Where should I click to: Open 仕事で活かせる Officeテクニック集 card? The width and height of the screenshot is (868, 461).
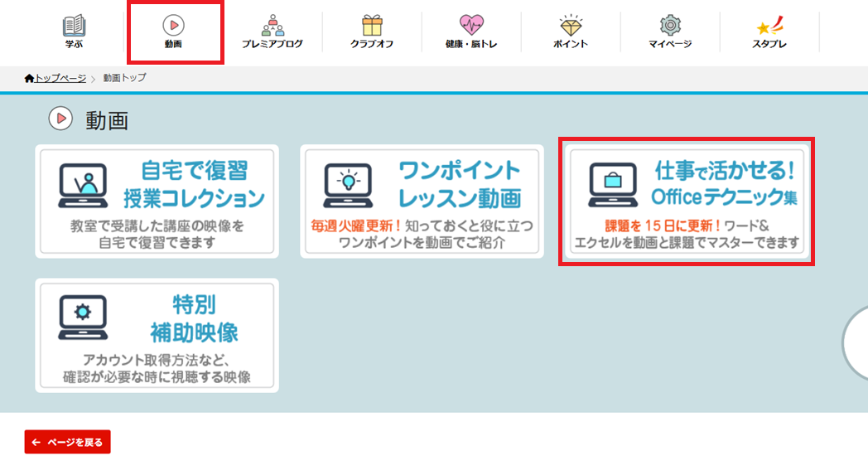(687, 201)
